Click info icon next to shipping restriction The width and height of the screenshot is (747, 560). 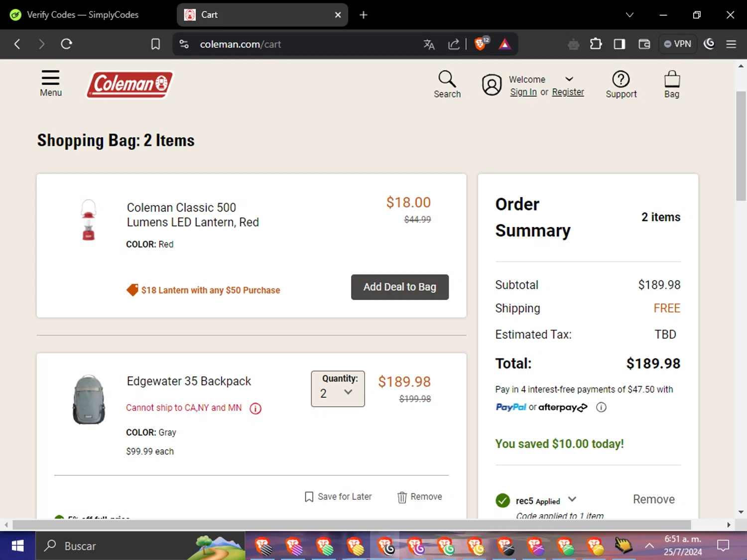[255, 409]
